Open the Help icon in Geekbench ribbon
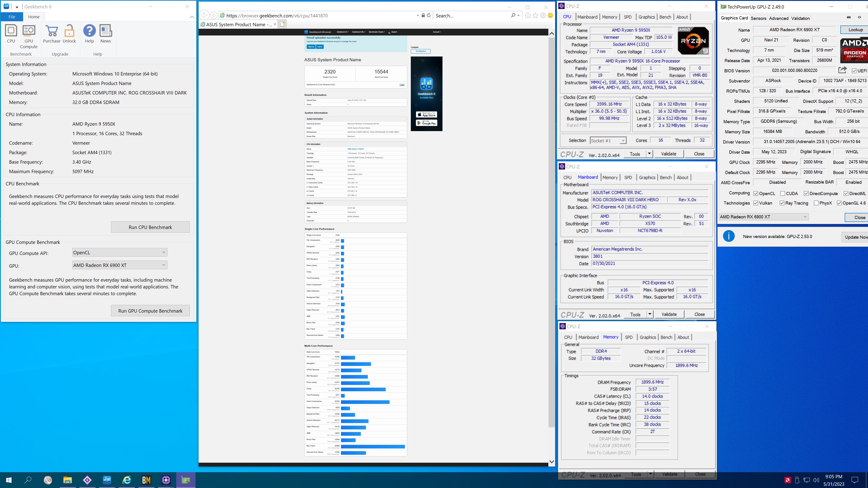The height and width of the screenshot is (488, 868). 89,34
